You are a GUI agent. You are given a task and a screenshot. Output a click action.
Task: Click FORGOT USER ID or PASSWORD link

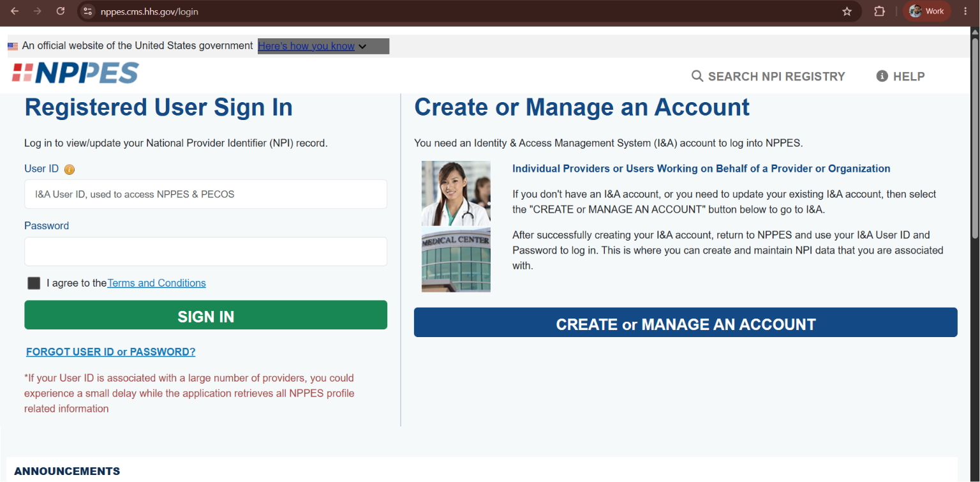(x=111, y=352)
